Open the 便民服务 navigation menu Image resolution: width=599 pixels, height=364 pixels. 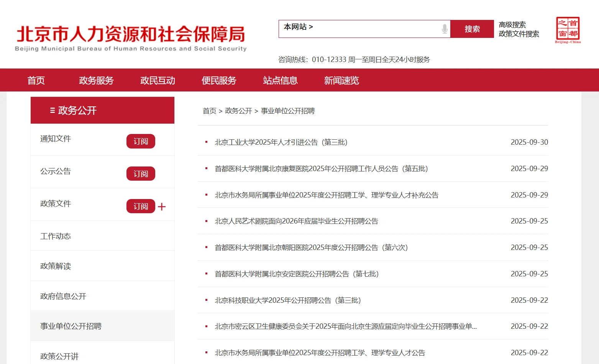(219, 80)
